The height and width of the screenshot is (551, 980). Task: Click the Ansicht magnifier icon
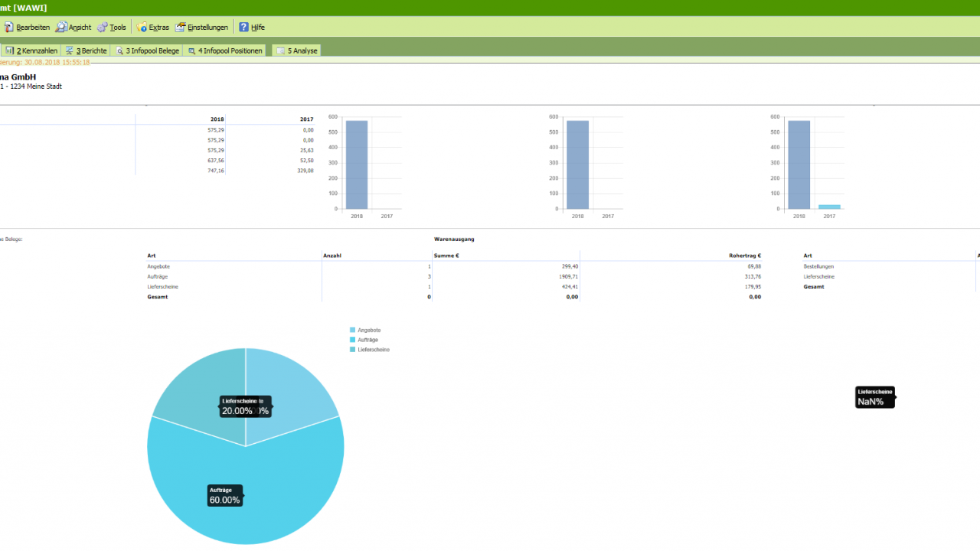[61, 27]
